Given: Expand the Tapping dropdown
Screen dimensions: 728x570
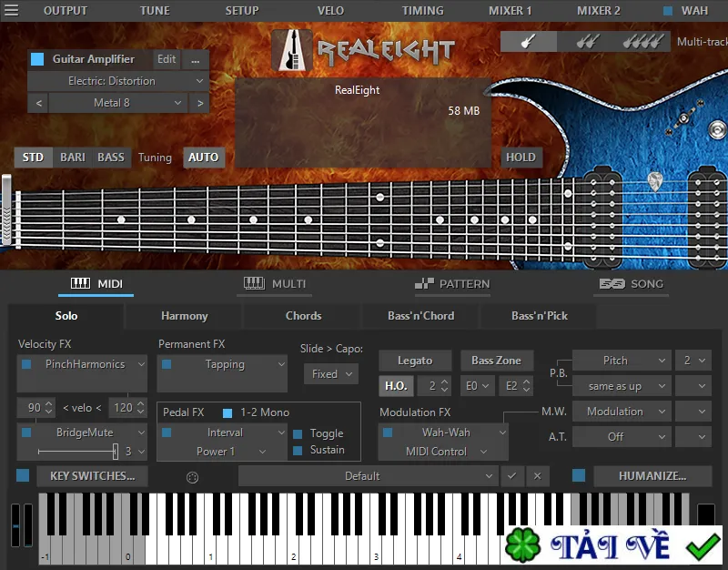Looking at the screenshot, I should (x=281, y=364).
